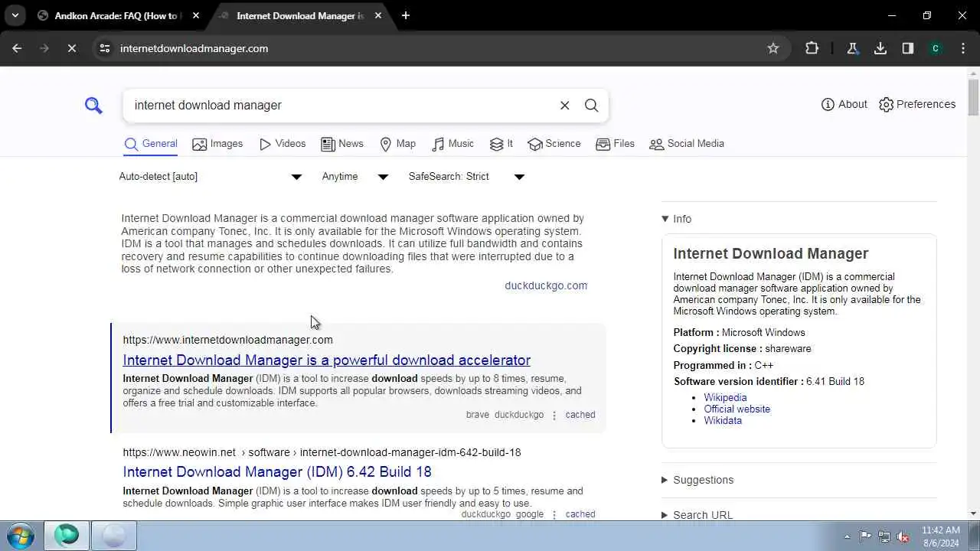
Task: Select the General results tab
Action: click(x=151, y=144)
